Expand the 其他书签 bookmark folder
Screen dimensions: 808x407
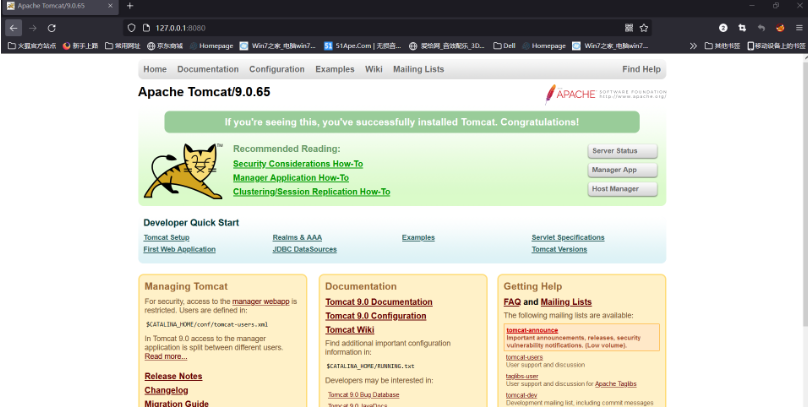point(722,46)
